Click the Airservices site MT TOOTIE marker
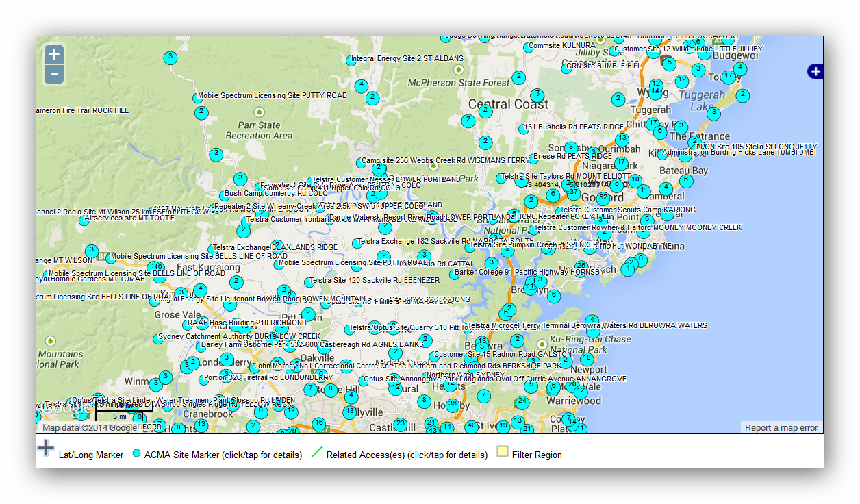The width and height of the screenshot is (860, 504). click(x=84, y=220)
